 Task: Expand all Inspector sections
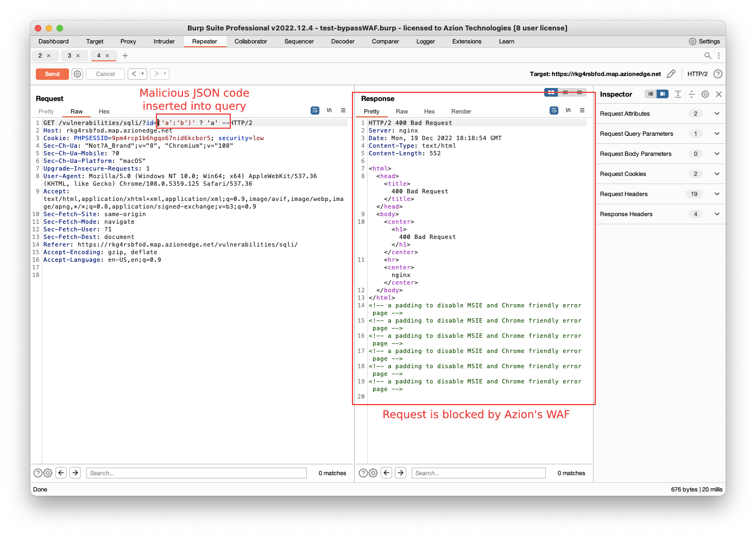678,94
